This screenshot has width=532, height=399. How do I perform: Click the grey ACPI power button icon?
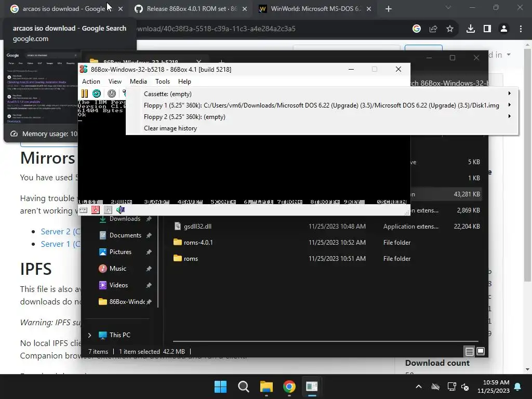coord(112,94)
